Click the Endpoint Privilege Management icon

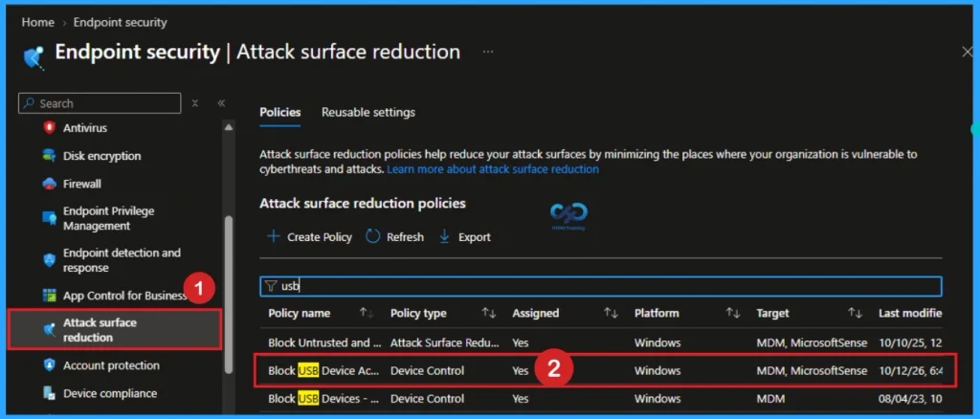point(50,218)
